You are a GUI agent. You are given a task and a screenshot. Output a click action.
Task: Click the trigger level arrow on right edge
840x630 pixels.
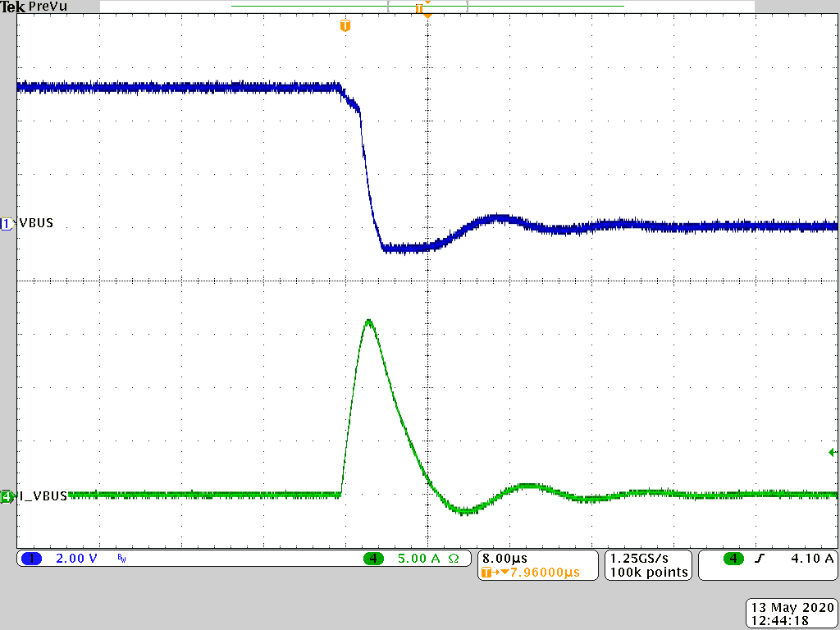(x=833, y=452)
